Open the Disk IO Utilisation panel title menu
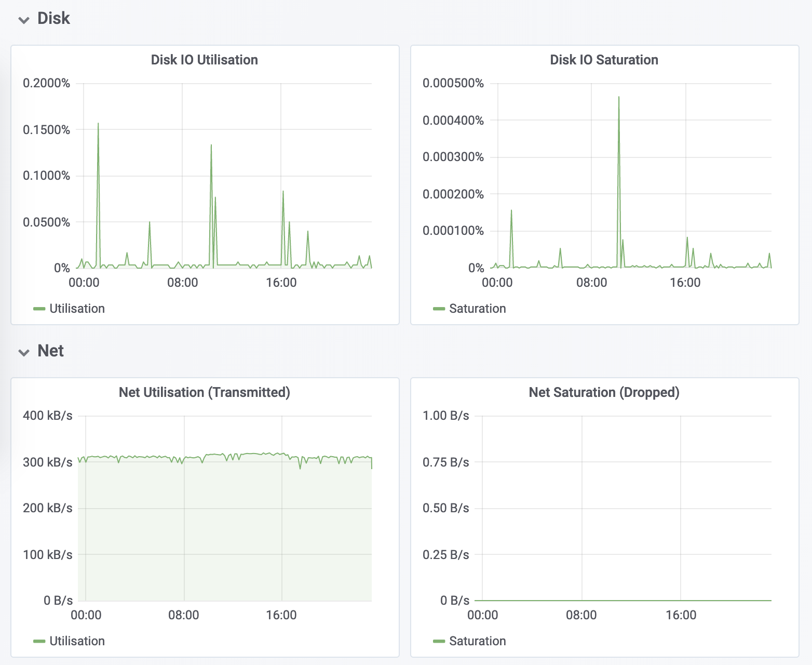The image size is (812, 665). [204, 60]
